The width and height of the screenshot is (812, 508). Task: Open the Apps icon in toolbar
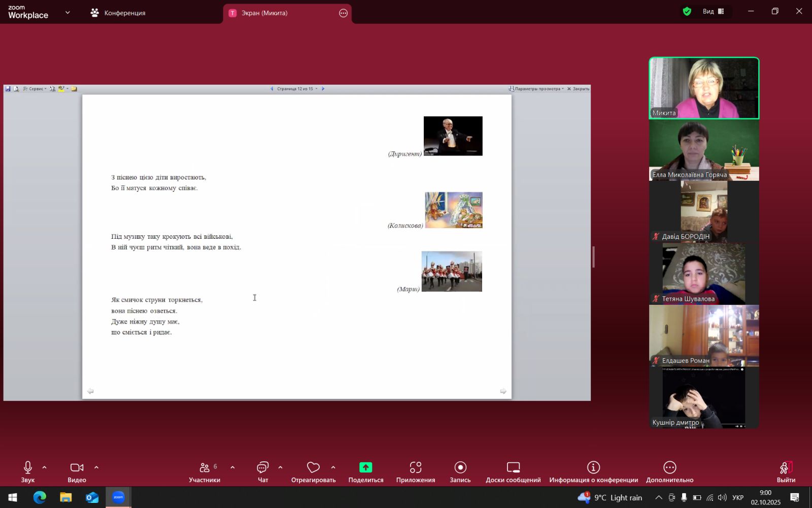(415, 468)
